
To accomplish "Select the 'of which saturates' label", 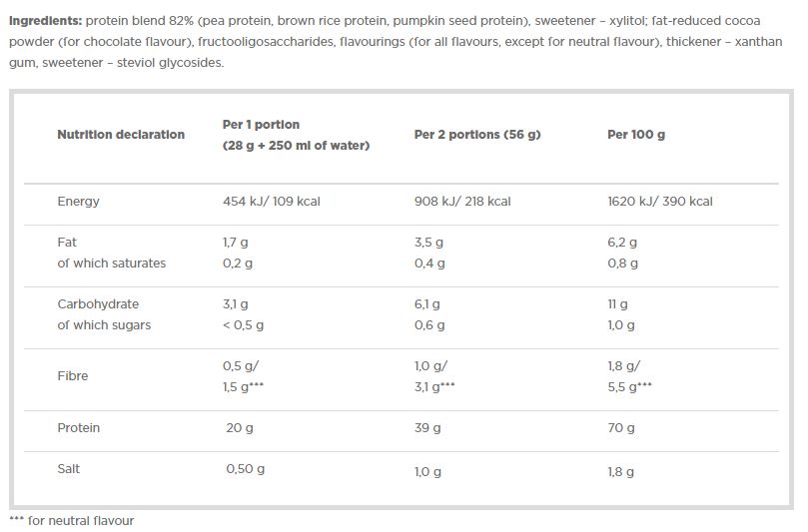I will click(112, 264).
